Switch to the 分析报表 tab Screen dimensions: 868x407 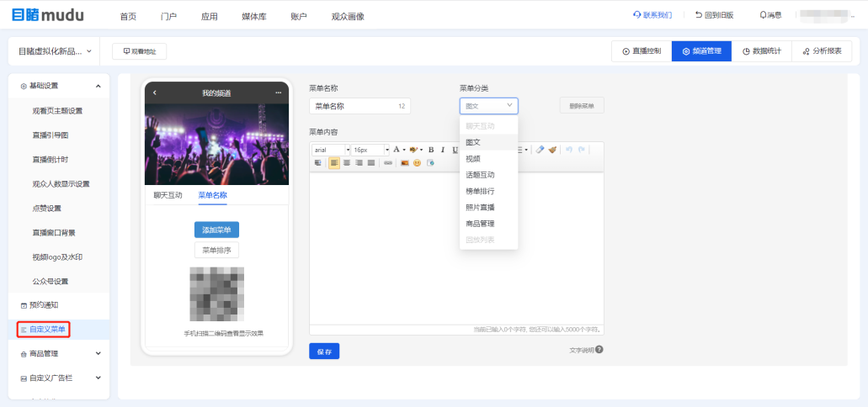822,51
